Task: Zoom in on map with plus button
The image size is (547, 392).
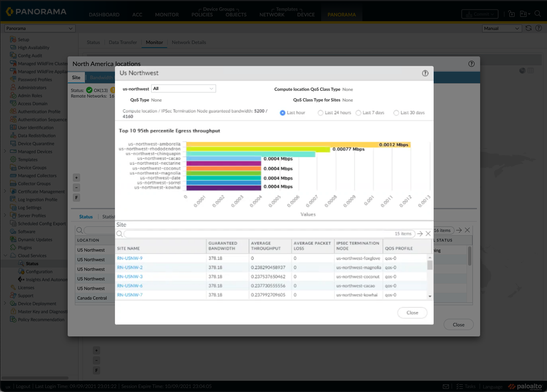Action: (76, 178)
